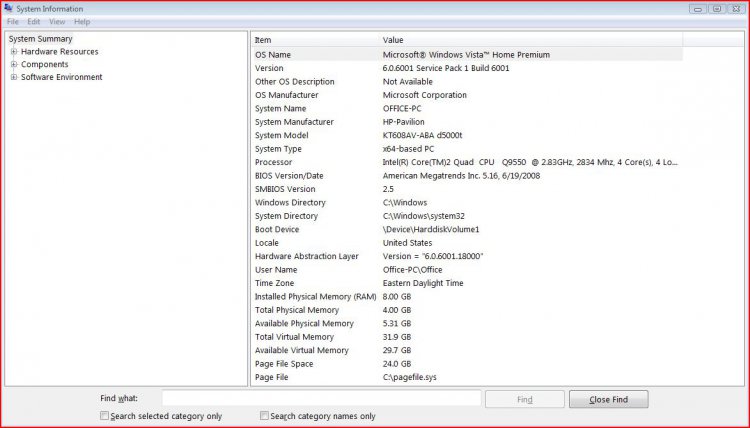Select the Page File Space row
Viewport: 750px width, 428px height.
(467, 363)
